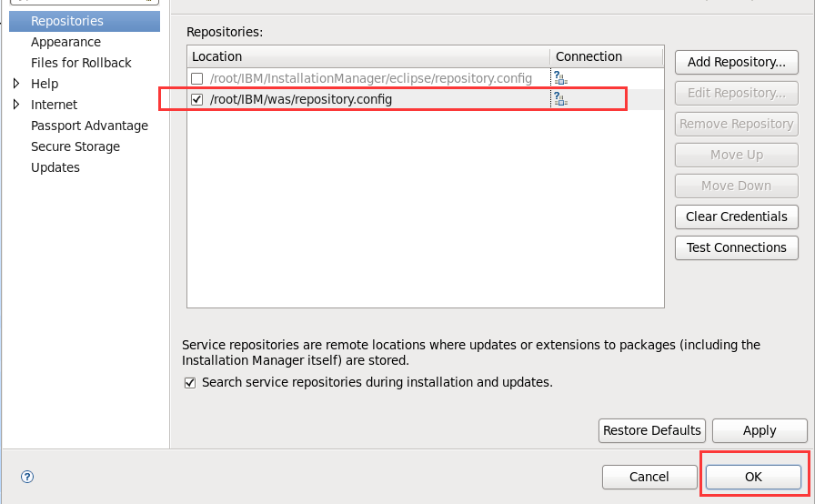Open the Appearance preferences page

pyautogui.click(x=65, y=42)
